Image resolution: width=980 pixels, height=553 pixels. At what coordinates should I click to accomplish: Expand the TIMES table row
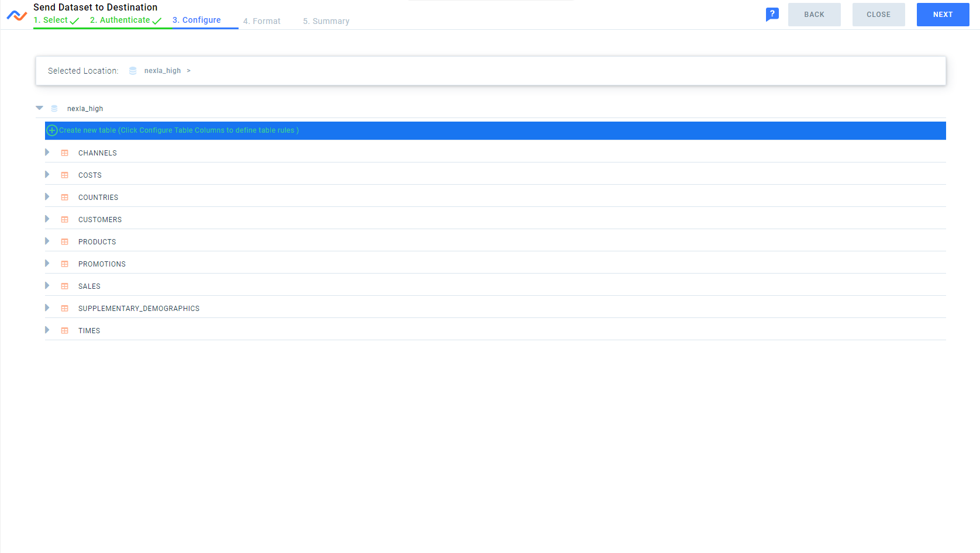point(47,330)
